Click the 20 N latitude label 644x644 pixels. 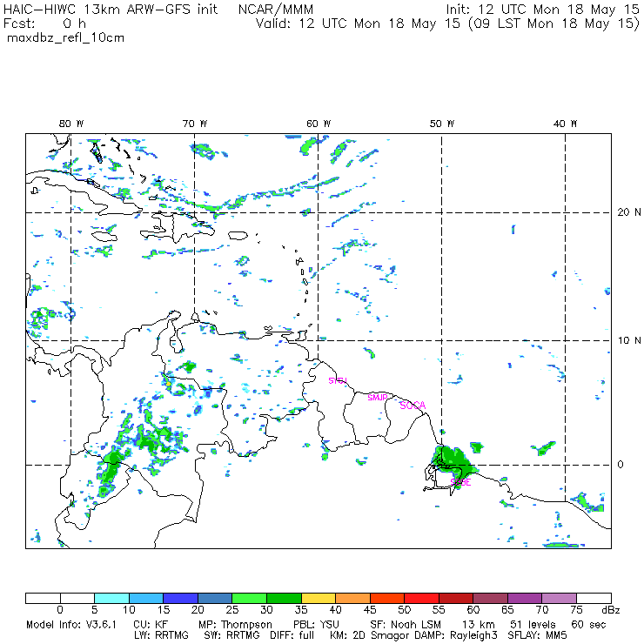point(629,212)
